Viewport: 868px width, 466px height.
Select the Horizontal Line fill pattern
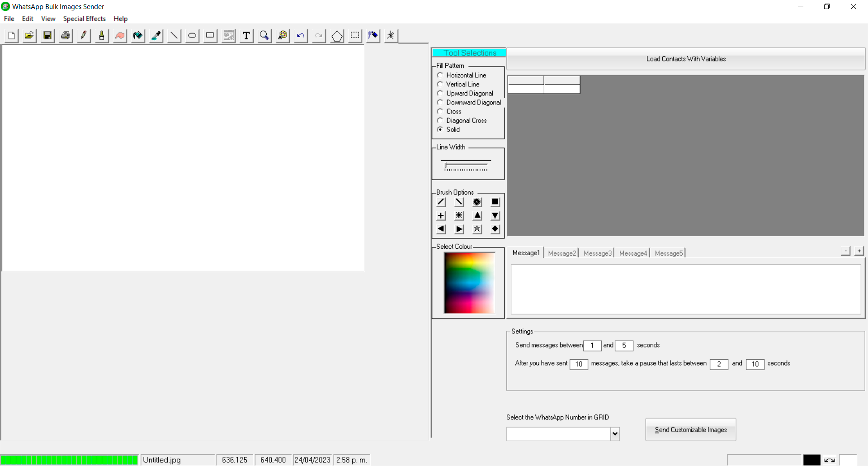462,75
